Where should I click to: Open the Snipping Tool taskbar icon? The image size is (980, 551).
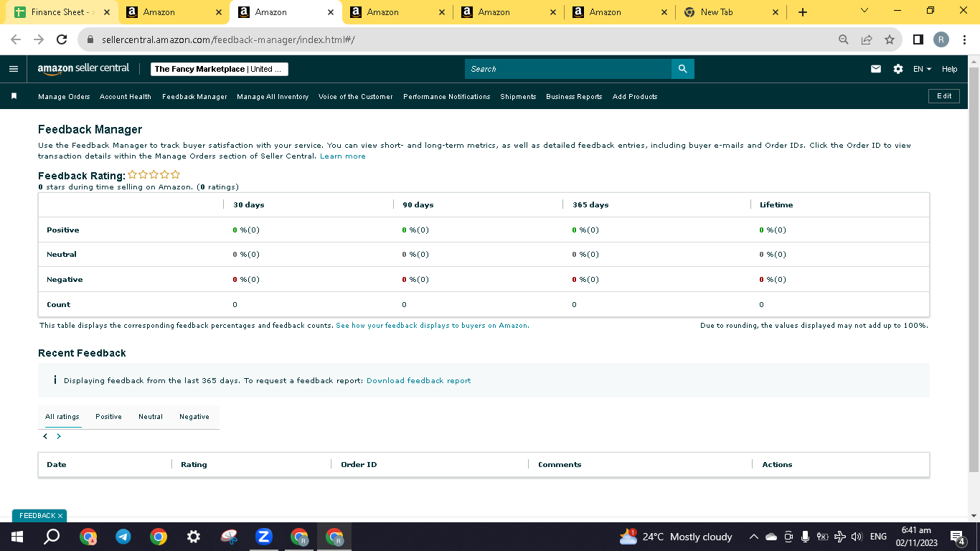pyautogui.click(x=229, y=537)
